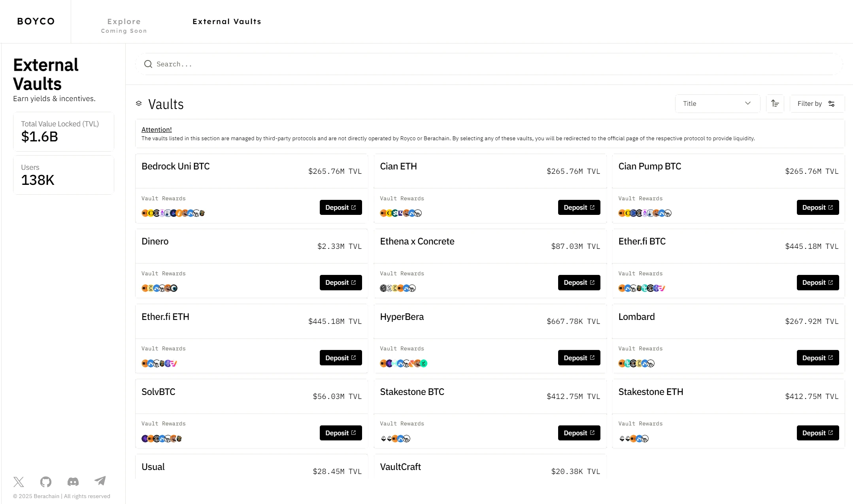Select the Ethena x Concrete vault title
The width and height of the screenshot is (853, 504).
(x=417, y=241)
